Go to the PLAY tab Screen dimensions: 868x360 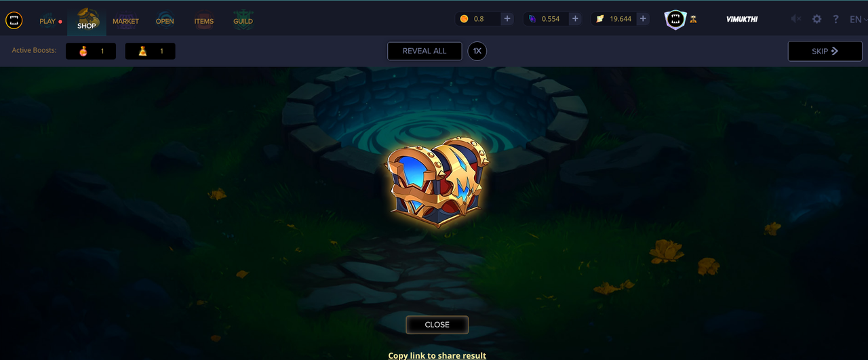47,21
